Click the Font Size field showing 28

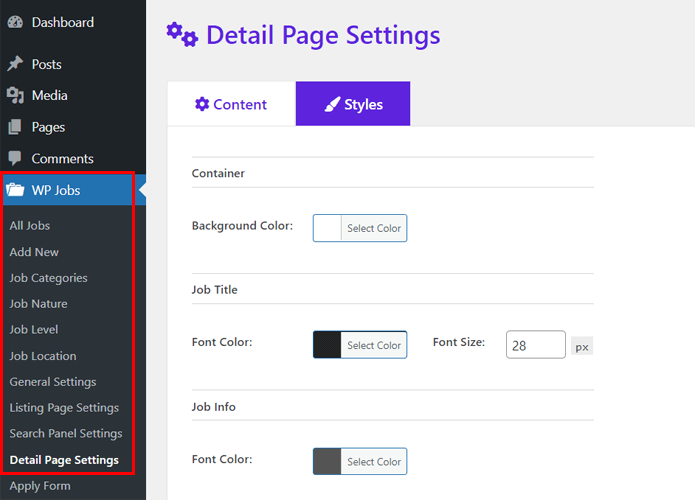535,345
